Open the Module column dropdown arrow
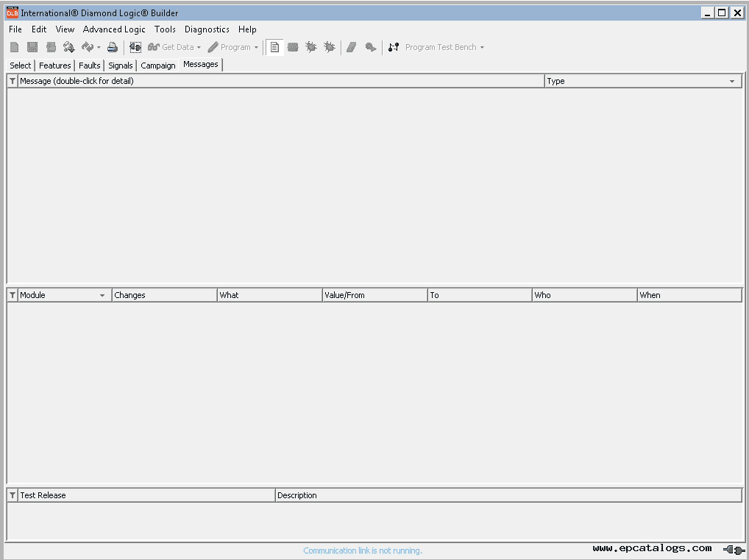The image size is (749, 560). tap(102, 295)
